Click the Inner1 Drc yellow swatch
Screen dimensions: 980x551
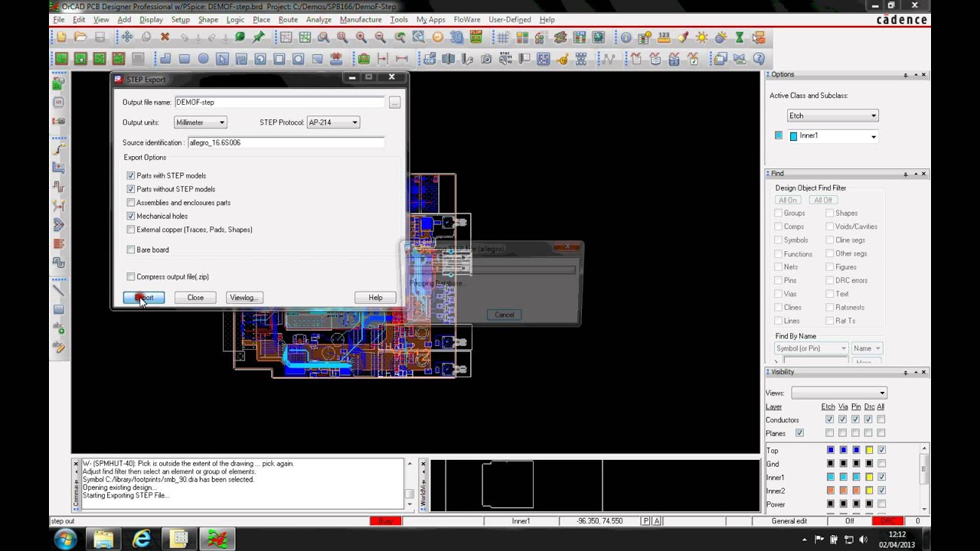coord(869,477)
